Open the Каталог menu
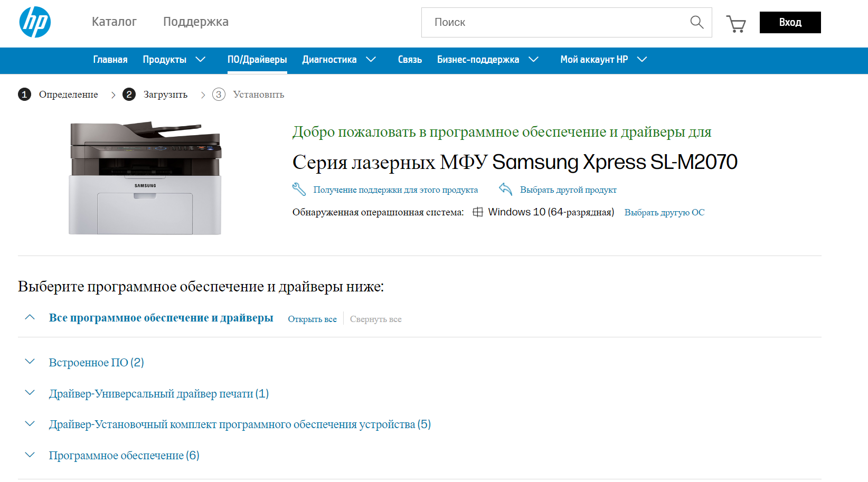Viewport: 868px width, 482px height. point(114,22)
